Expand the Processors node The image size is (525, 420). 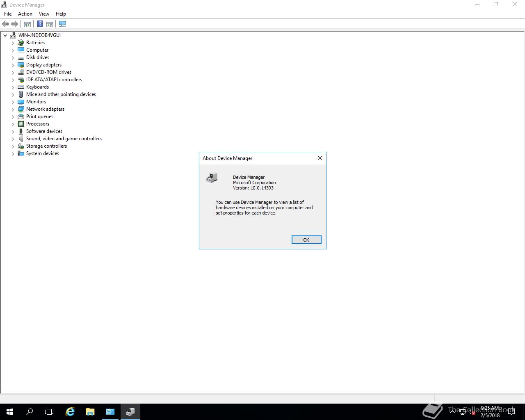[x=13, y=124]
